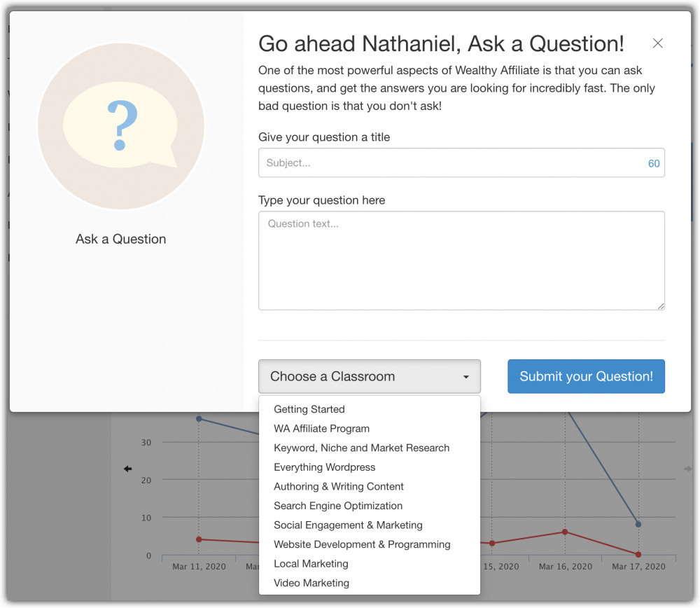The height and width of the screenshot is (608, 700).
Task: Select Authoring & Writing Content
Action: pyautogui.click(x=338, y=486)
